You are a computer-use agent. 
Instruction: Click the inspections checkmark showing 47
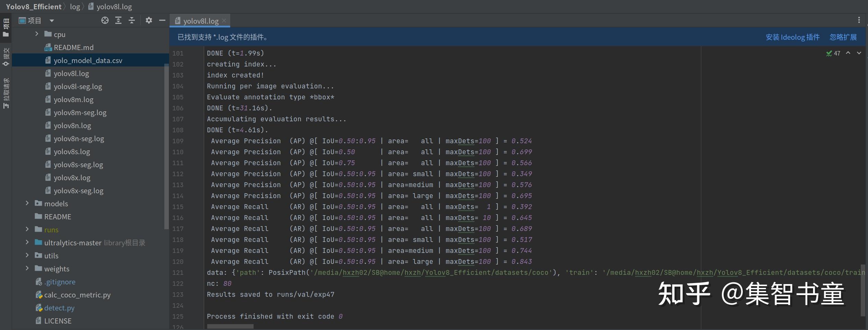833,53
